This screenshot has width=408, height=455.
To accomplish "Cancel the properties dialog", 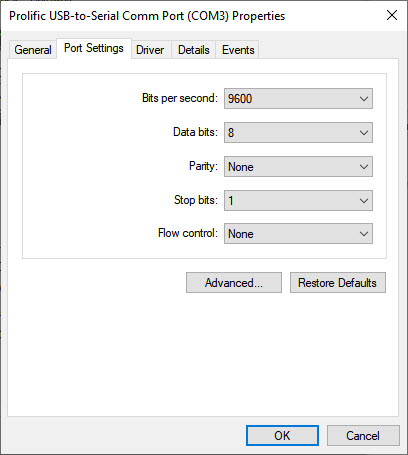I will [x=363, y=436].
